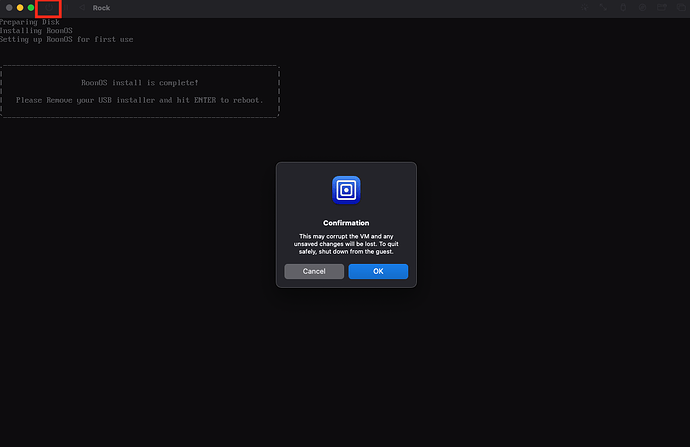This screenshot has height=447, width=690.
Task: Click 'Please Remove your USB installer' line
Action: [139, 100]
